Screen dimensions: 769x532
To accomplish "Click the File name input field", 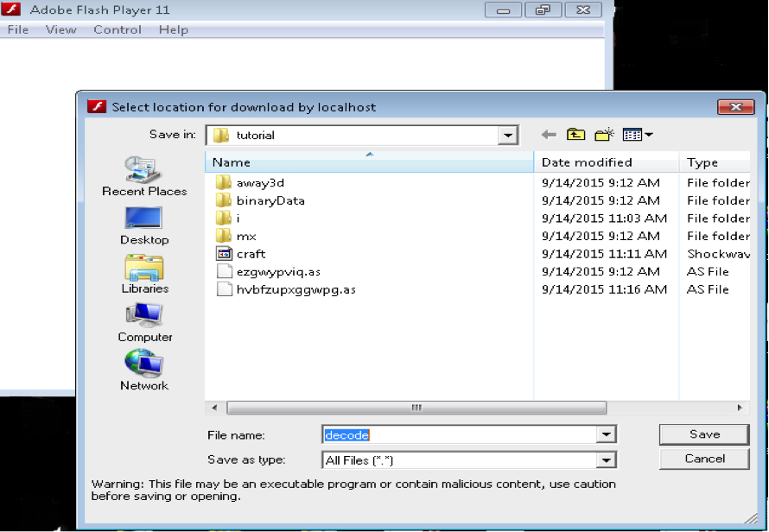I will click(x=460, y=435).
